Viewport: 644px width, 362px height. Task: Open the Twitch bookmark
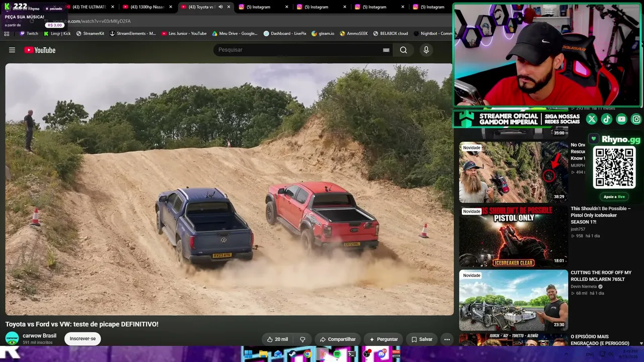(x=29, y=34)
